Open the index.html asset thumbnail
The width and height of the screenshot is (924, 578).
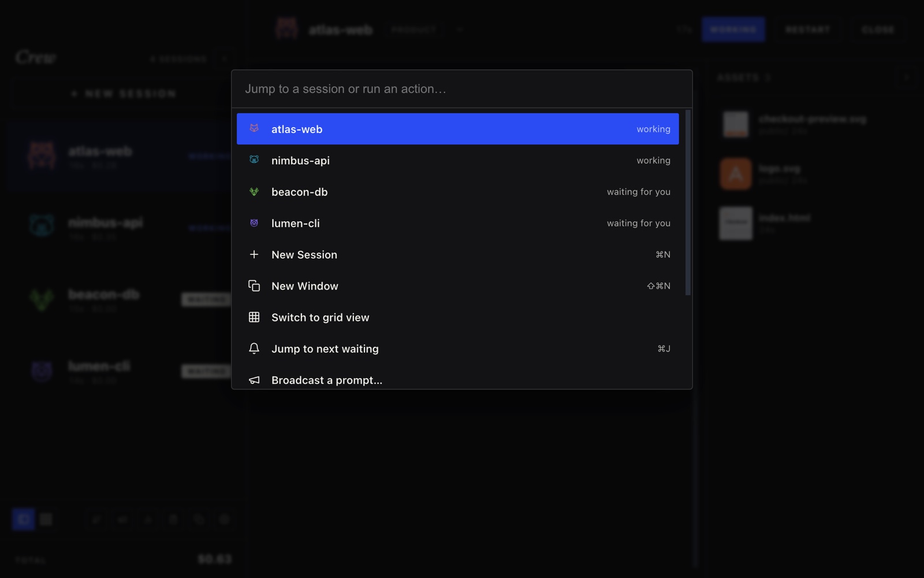pos(736,223)
